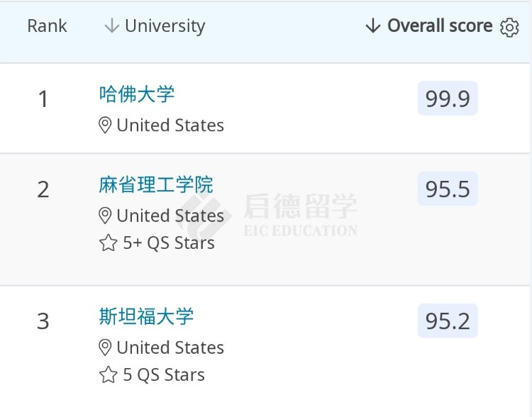
Task: Click the 95.2 overall score badge
Action: [448, 321]
